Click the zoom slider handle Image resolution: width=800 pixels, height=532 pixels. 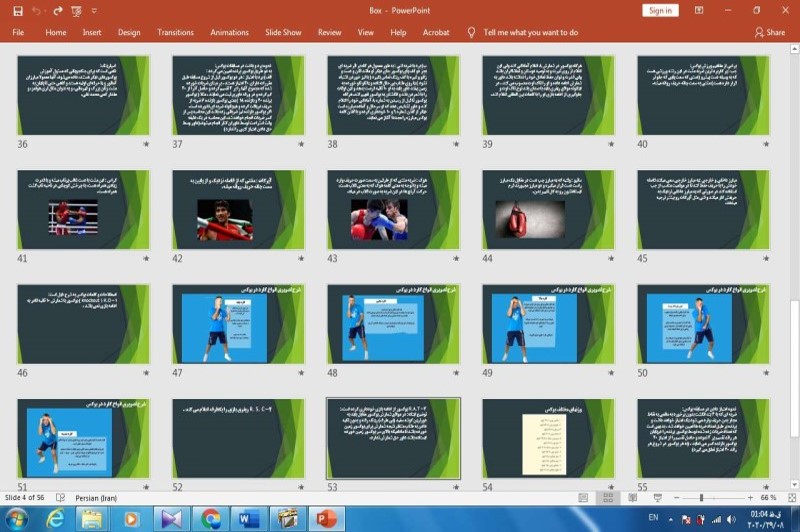701,497
